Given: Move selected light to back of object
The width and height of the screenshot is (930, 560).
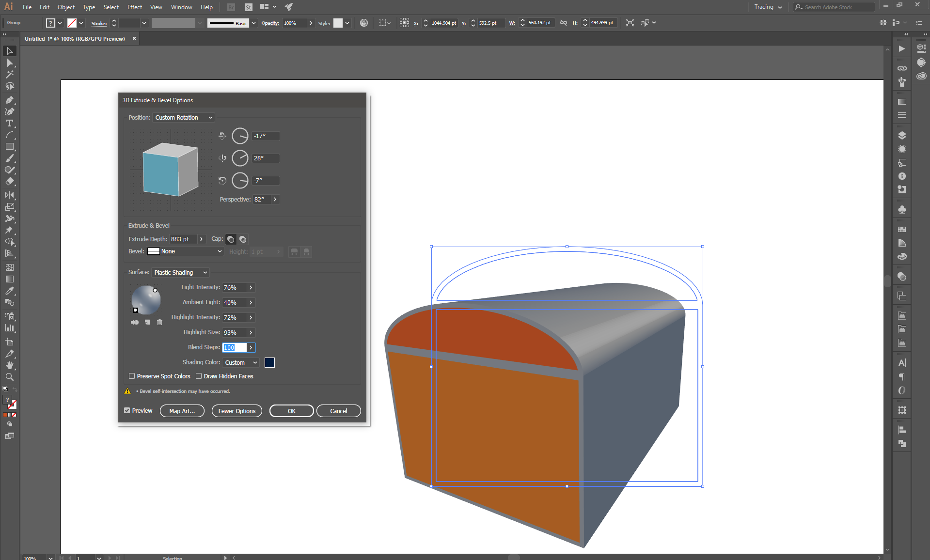Looking at the screenshot, I should tap(135, 322).
